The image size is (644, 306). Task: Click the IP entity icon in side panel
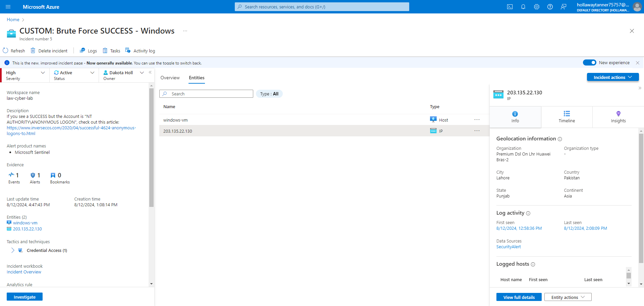point(498,94)
